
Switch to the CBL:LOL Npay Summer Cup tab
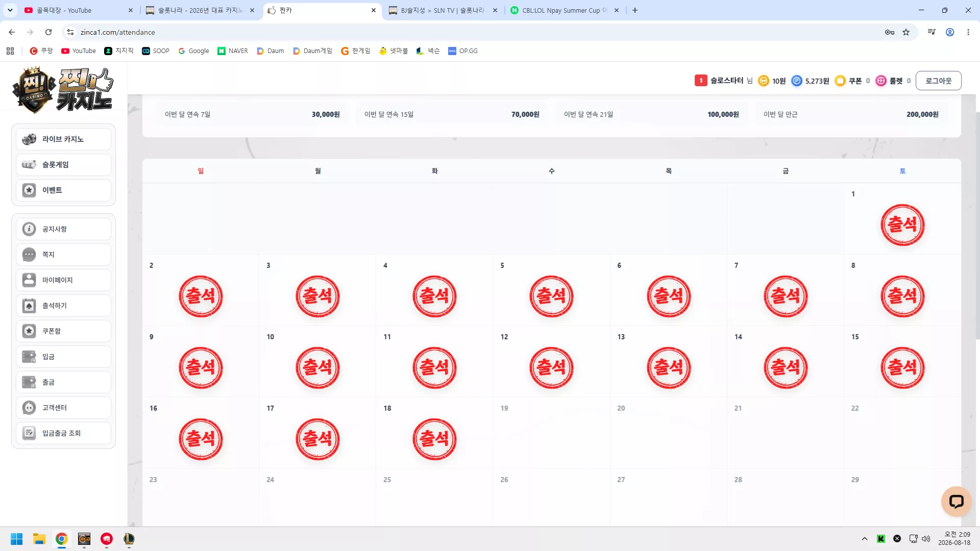click(565, 10)
